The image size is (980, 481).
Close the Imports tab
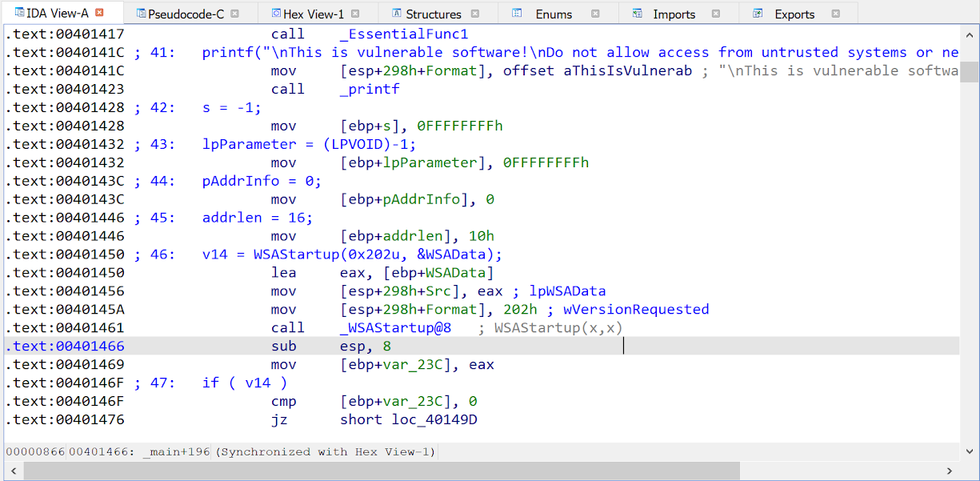715,14
